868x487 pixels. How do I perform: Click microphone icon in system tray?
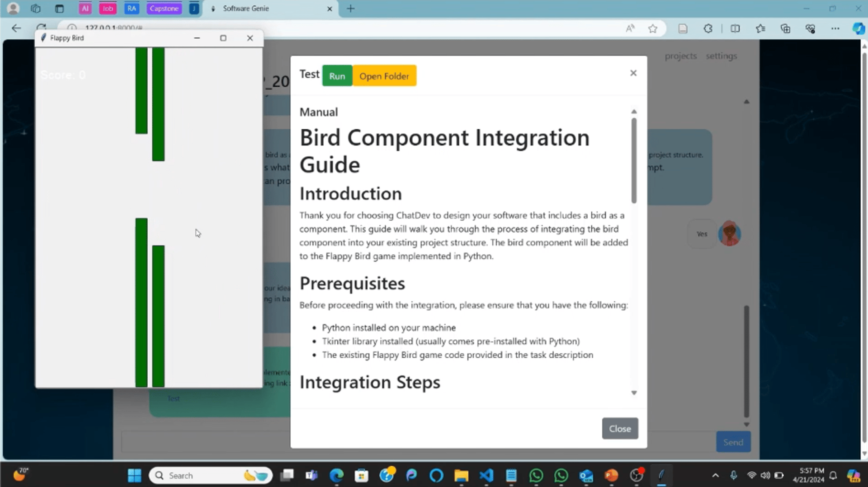pyautogui.click(x=733, y=475)
